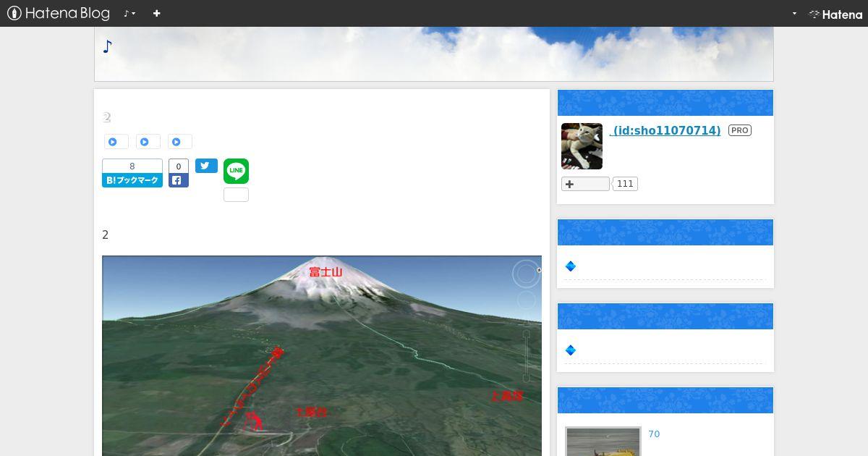Open the ♪ blog title in header

tap(108, 47)
